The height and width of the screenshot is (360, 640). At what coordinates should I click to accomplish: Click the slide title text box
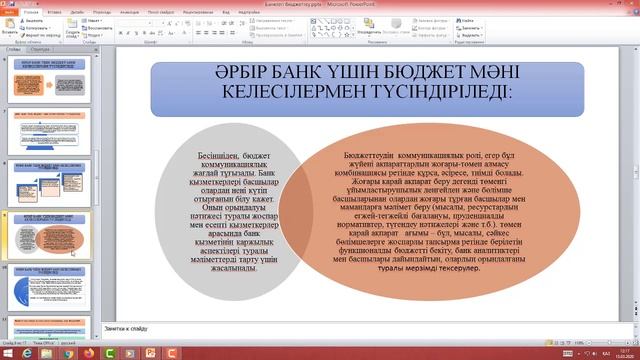click(367, 89)
